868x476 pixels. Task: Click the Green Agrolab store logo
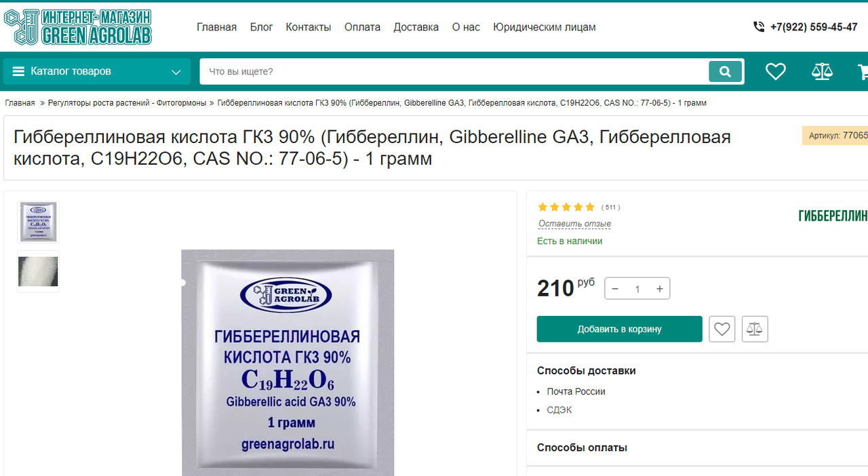tap(77, 26)
